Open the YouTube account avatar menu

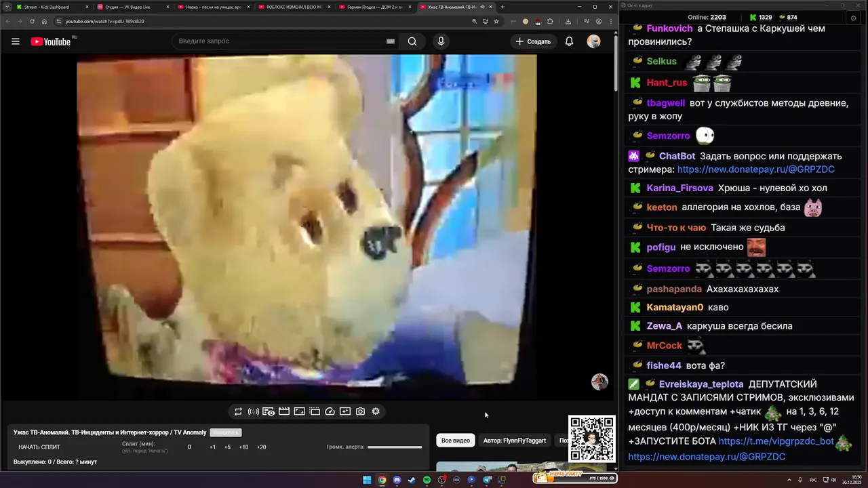click(x=593, y=41)
